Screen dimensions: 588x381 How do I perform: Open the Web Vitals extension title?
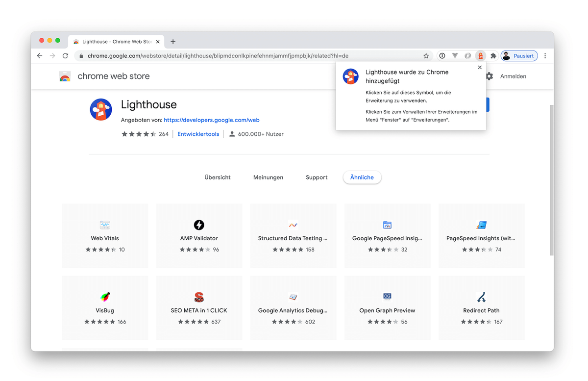[x=105, y=238]
